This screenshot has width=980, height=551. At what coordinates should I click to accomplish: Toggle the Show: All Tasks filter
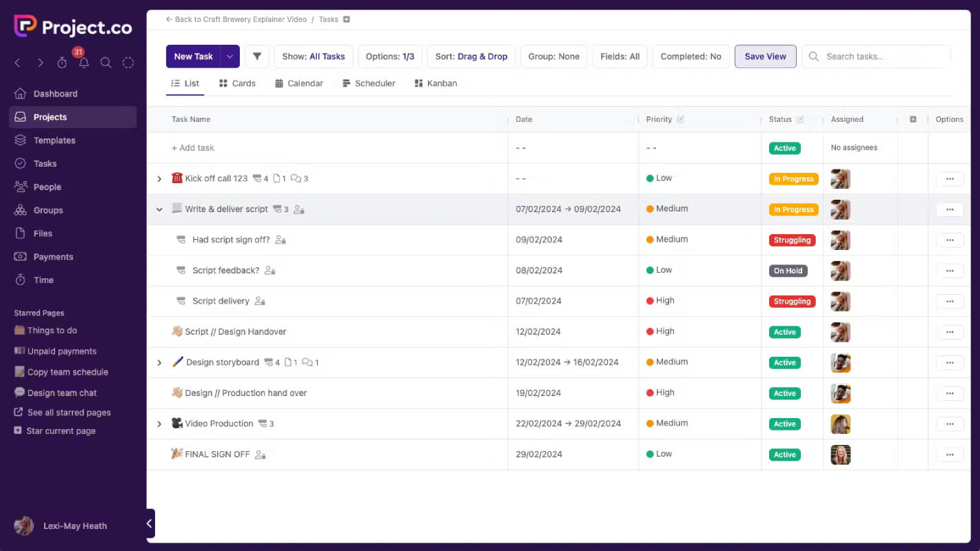[314, 56]
